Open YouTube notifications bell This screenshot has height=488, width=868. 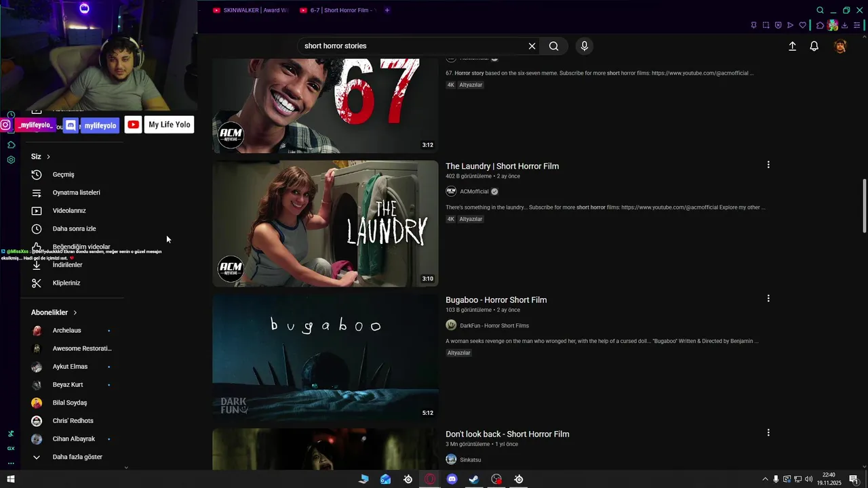(x=814, y=46)
